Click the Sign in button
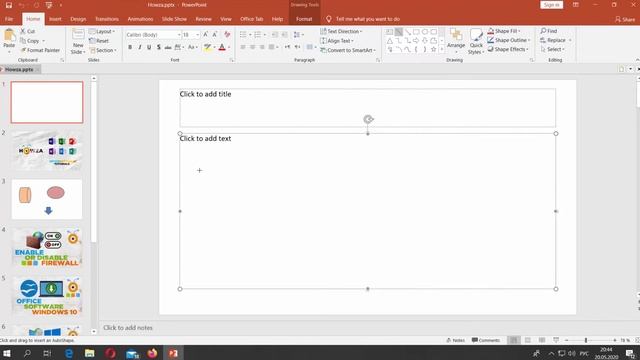 [x=551, y=5]
